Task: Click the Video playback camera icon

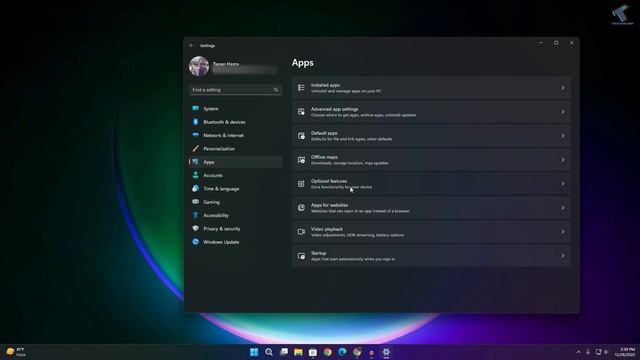Action: pyautogui.click(x=301, y=232)
